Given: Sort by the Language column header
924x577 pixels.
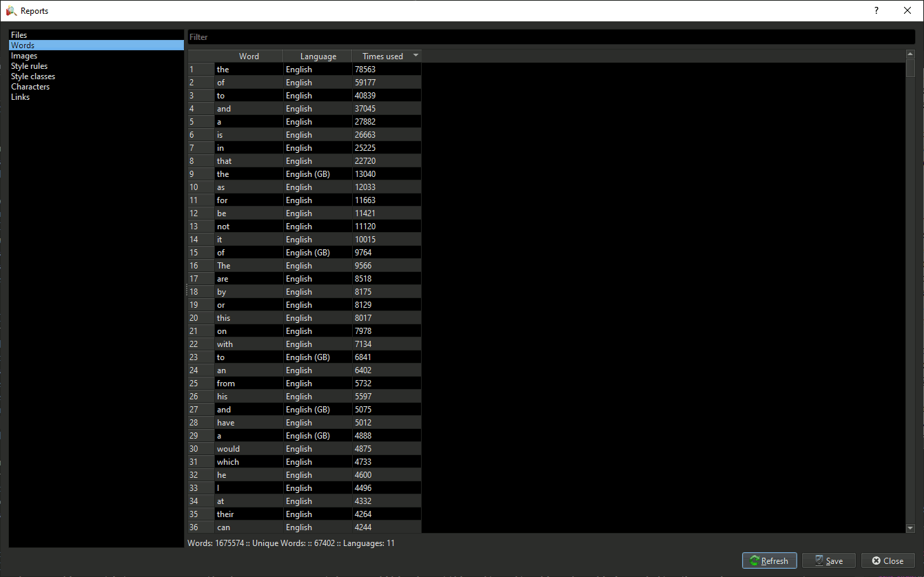Looking at the screenshot, I should 318,56.
